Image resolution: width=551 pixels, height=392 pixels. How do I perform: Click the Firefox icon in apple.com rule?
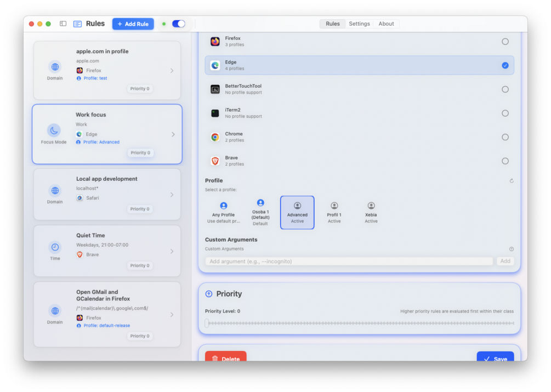pyautogui.click(x=79, y=70)
